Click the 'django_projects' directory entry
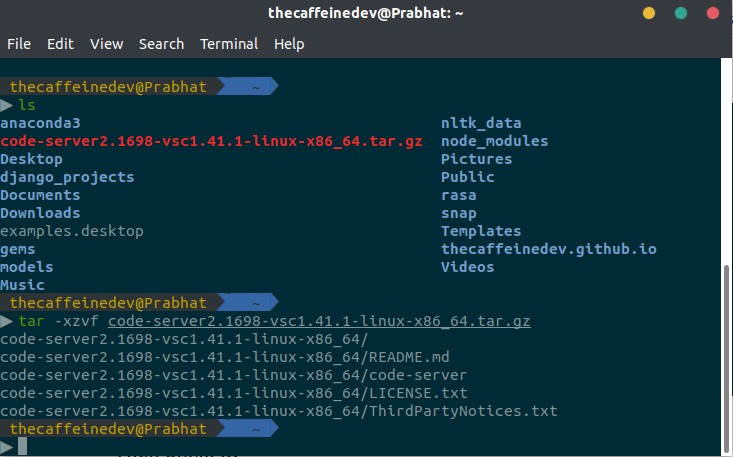 click(67, 178)
